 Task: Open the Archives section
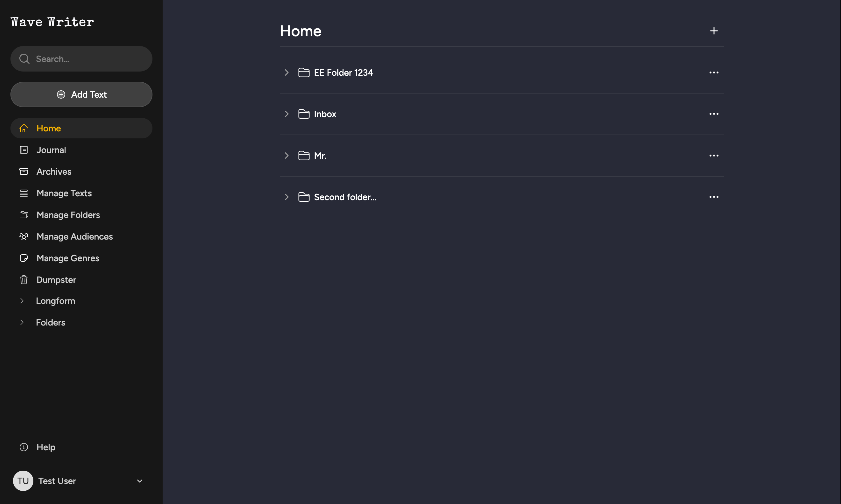[54, 172]
